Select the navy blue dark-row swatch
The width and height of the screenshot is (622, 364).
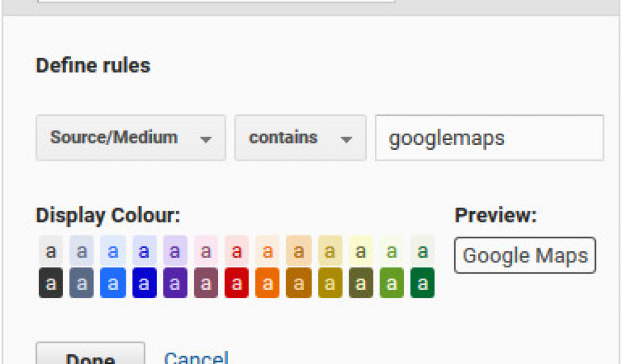point(144,283)
